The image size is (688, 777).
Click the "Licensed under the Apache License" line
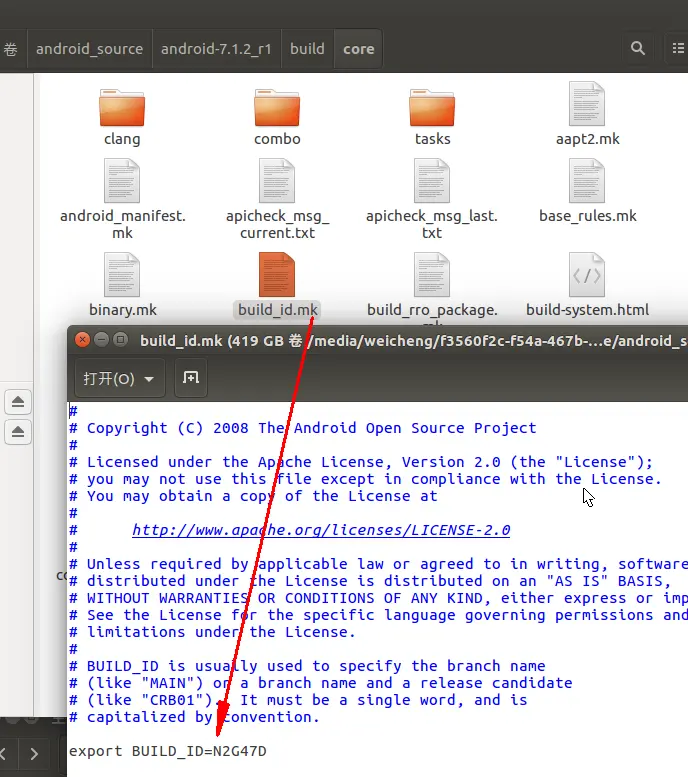click(x=360, y=462)
